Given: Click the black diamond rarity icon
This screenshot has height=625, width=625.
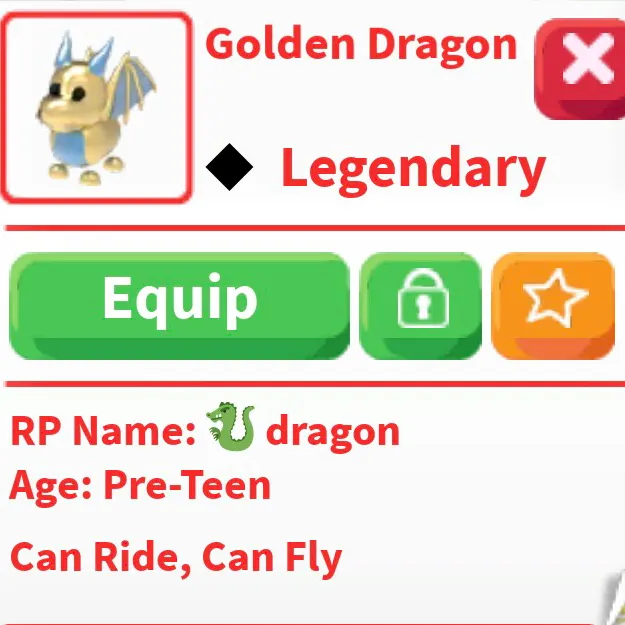Looking at the screenshot, I should coord(229,167).
